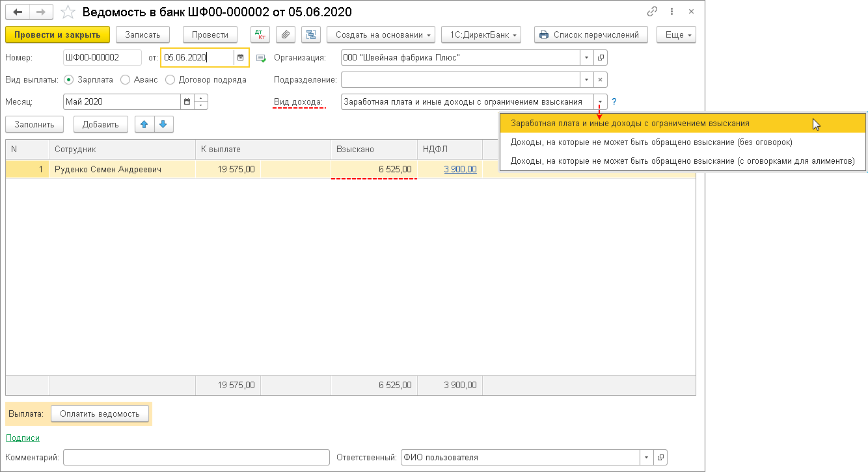Move selected row up with blue arrow

[144, 124]
